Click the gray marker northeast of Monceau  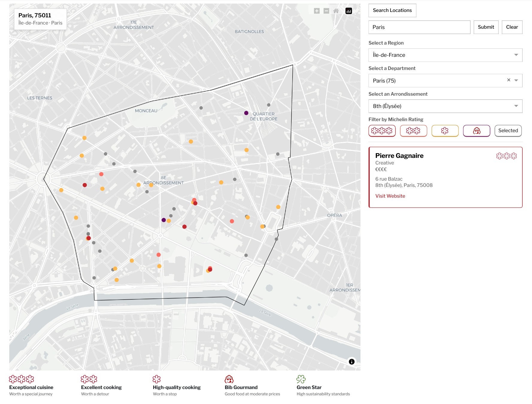point(201,108)
